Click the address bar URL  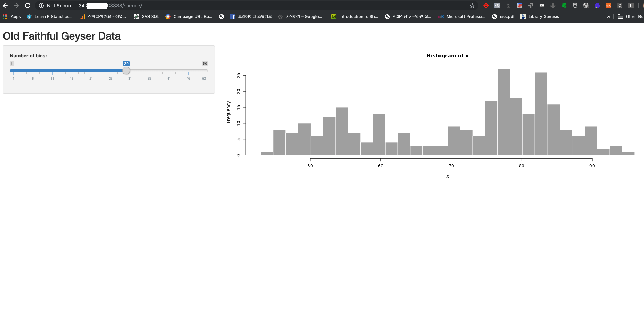[110, 6]
